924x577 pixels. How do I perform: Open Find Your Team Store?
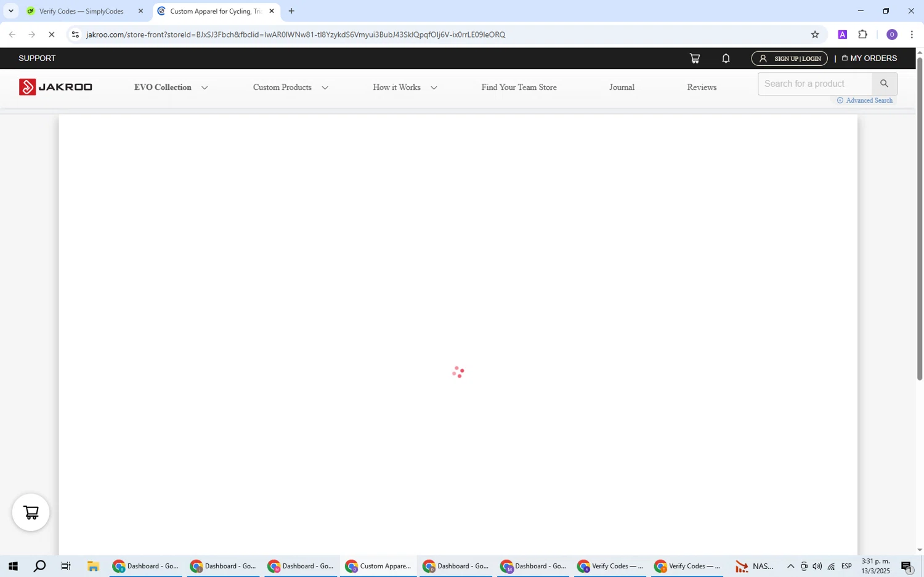519,87
